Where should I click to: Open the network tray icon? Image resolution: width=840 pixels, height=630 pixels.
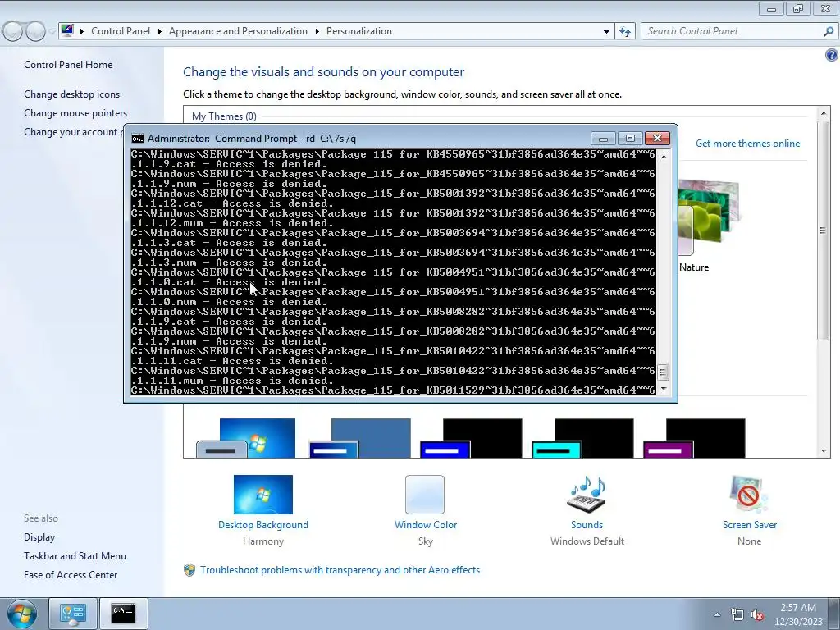pos(737,614)
